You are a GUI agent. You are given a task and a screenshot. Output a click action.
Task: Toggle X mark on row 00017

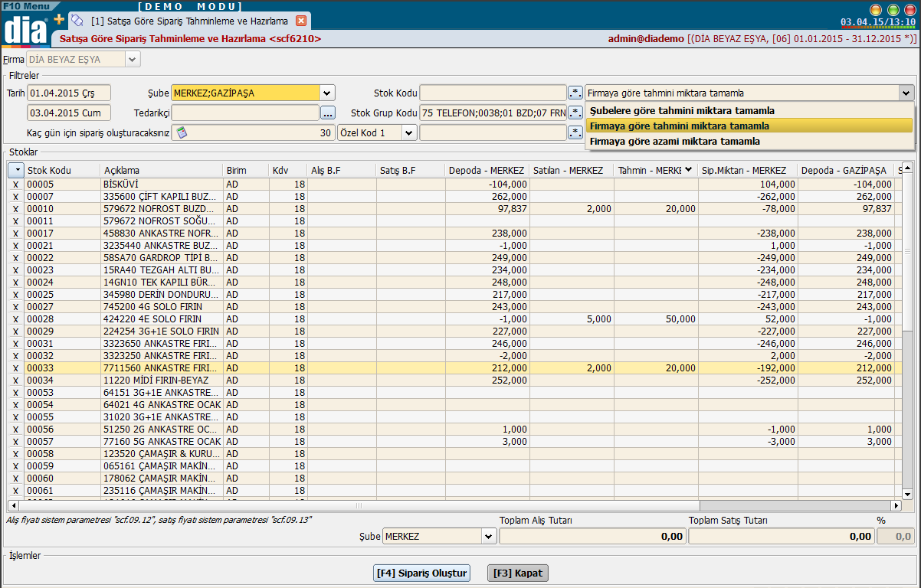click(15, 233)
